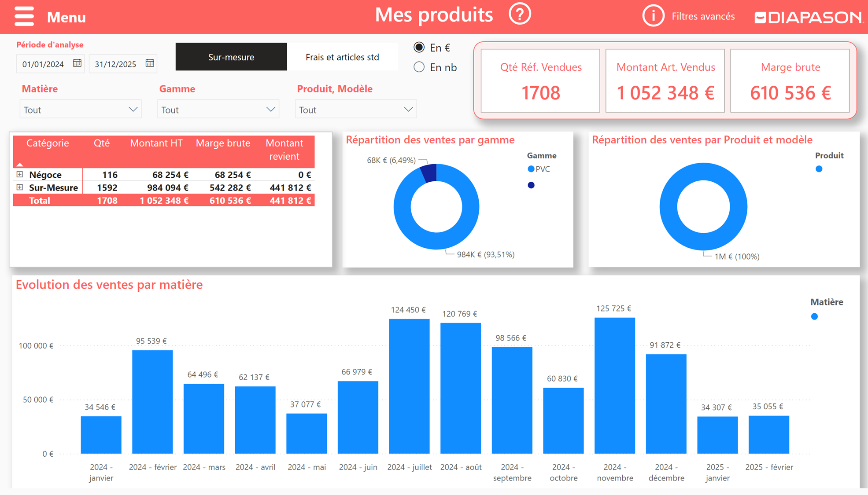This screenshot has width=868, height=495.
Task: Click the Diapason logo
Action: (808, 17)
